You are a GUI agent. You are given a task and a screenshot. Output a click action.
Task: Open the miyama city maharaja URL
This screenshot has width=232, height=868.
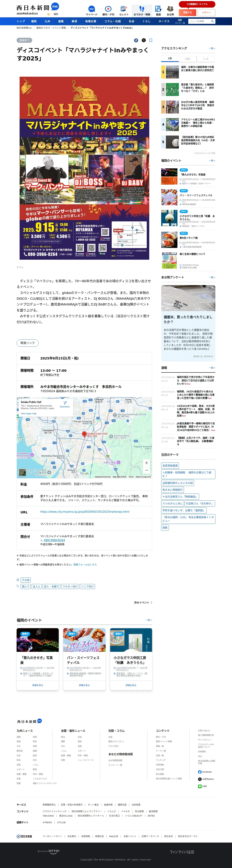85,511
